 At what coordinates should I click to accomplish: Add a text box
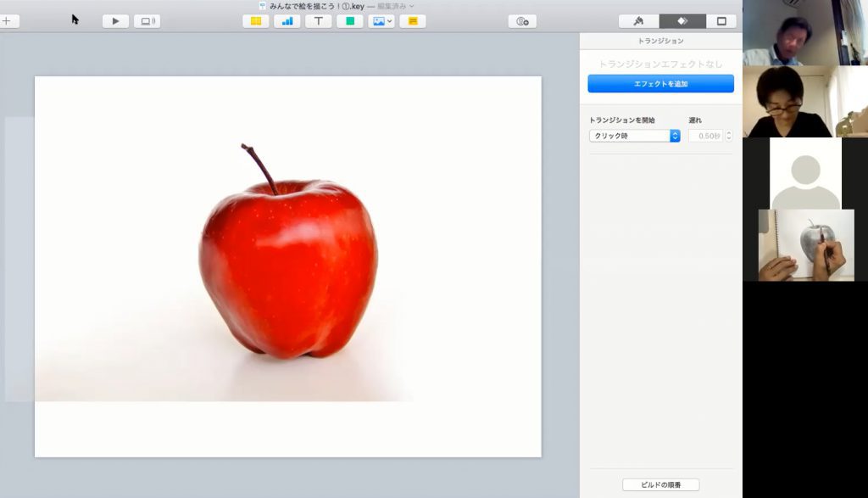coord(318,21)
